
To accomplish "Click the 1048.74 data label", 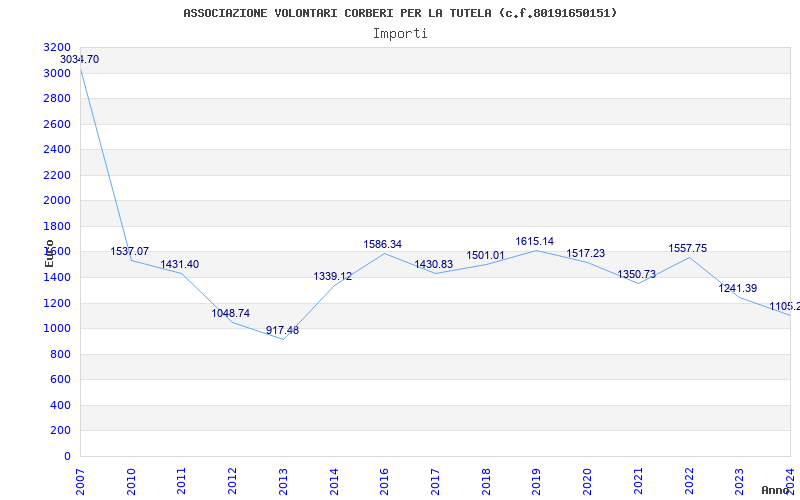I will tap(231, 314).
